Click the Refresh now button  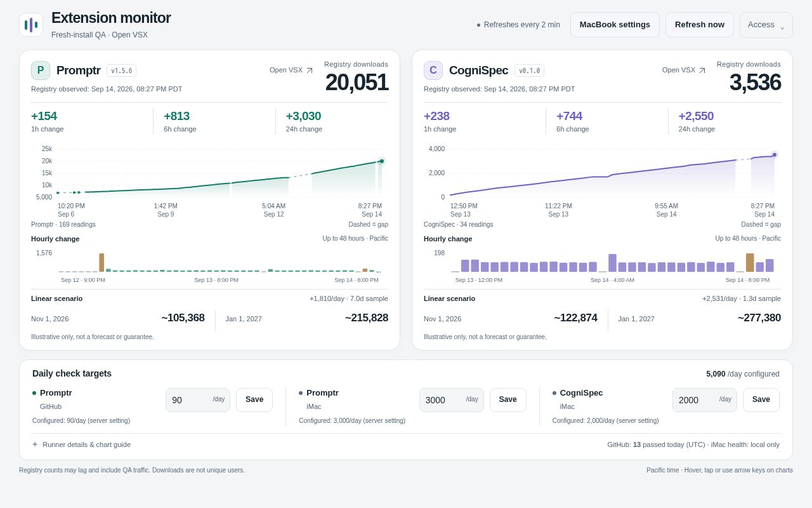pyautogui.click(x=700, y=25)
